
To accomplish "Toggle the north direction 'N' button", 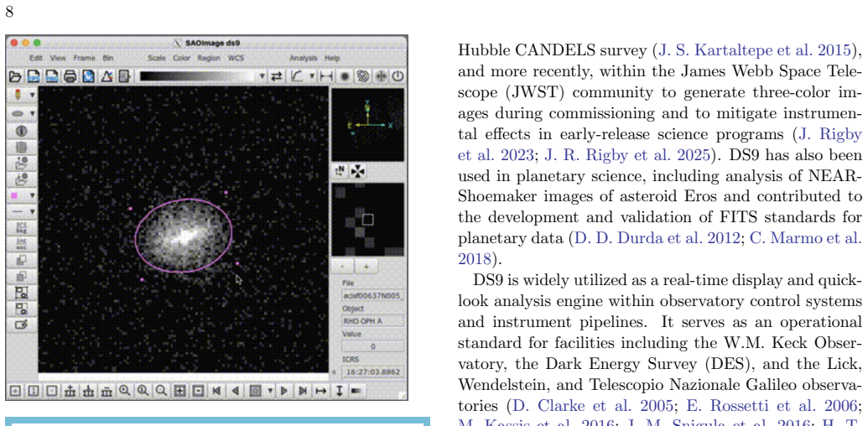I will tap(340, 172).
